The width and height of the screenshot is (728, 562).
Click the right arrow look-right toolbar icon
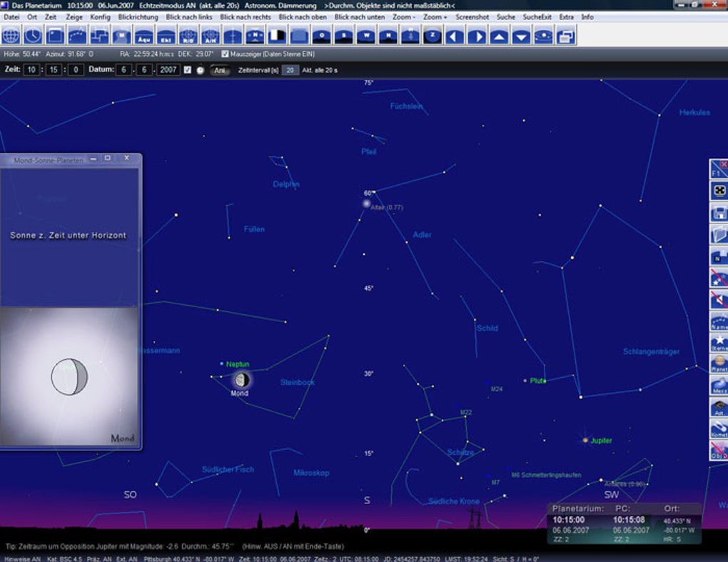point(477,36)
